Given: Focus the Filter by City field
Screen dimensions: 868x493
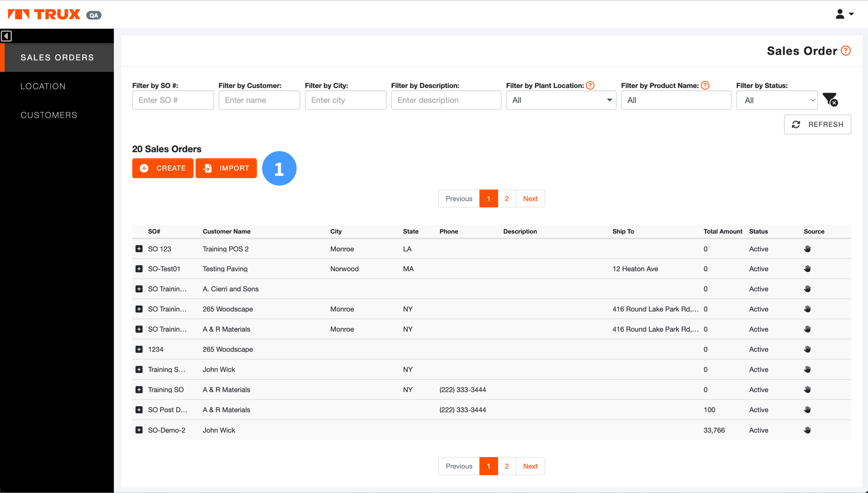Looking at the screenshot, I should (x=345, y=100).
